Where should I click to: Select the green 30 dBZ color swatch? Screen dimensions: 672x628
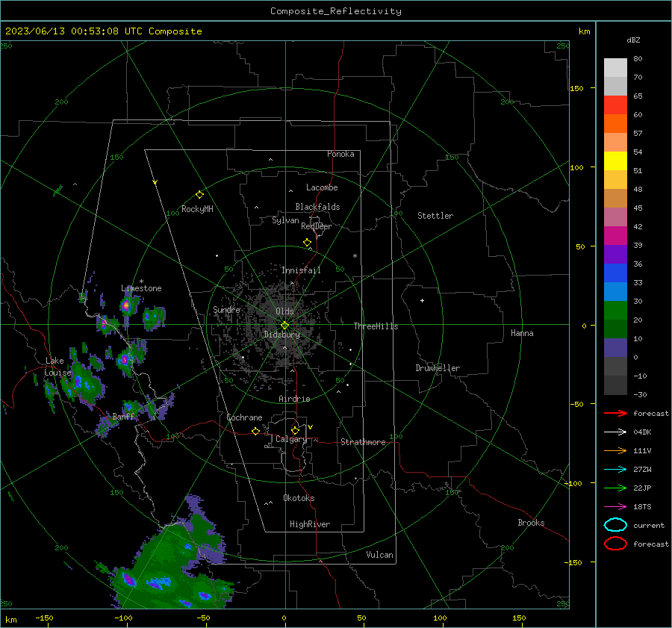(615, 310)
